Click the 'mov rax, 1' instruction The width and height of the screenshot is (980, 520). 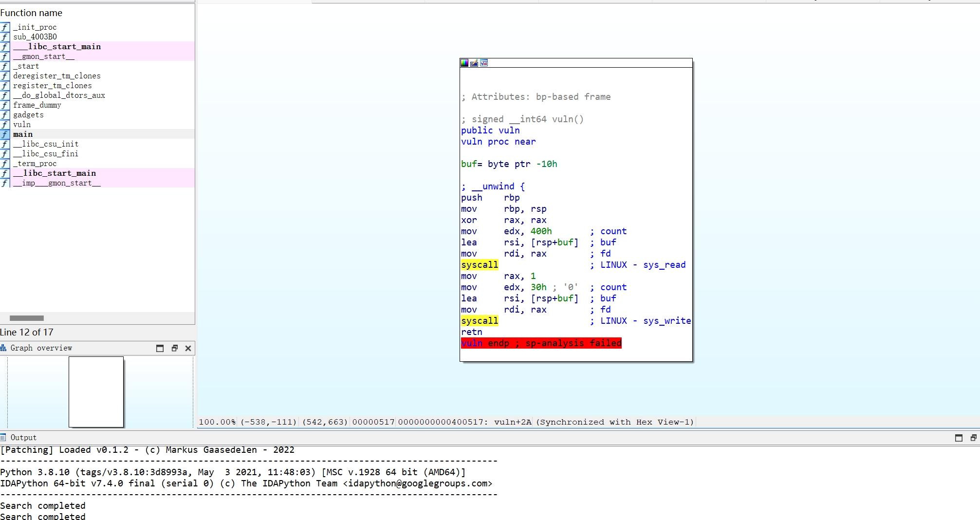pyautogui.click(x=499, y=276)
